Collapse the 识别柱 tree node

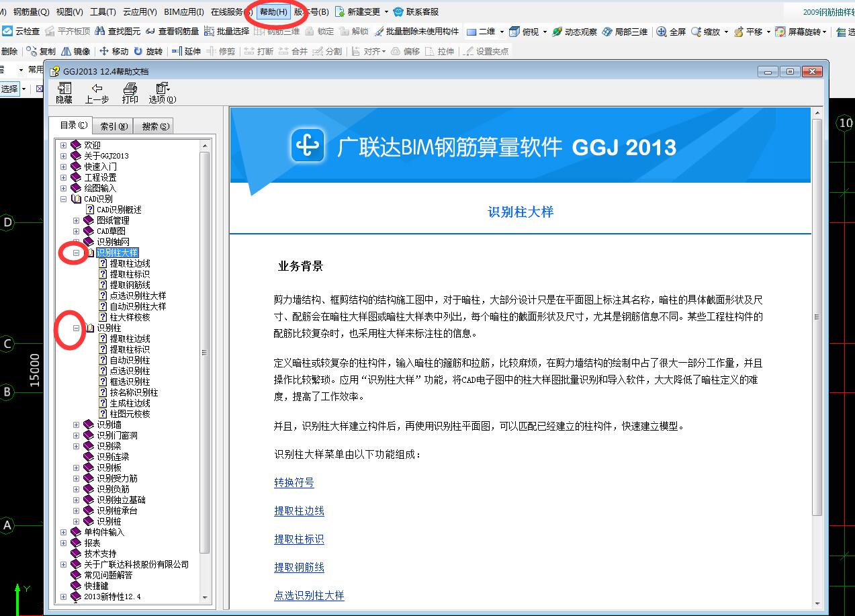click(77, 328)
